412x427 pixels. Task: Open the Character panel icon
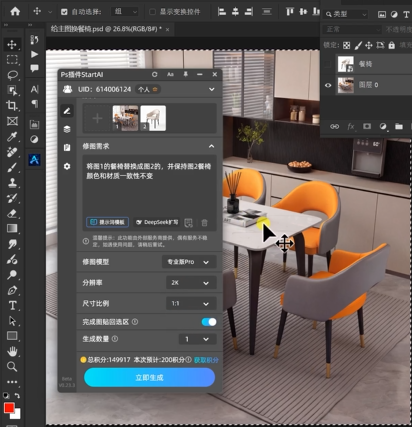tap(34, 89)
